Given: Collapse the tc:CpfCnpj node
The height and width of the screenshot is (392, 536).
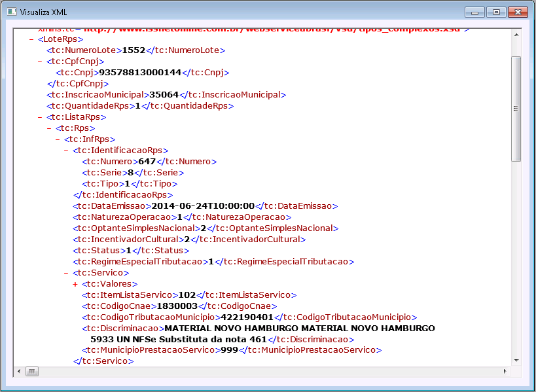Looking at the screenshot, I should click(40, 62).
